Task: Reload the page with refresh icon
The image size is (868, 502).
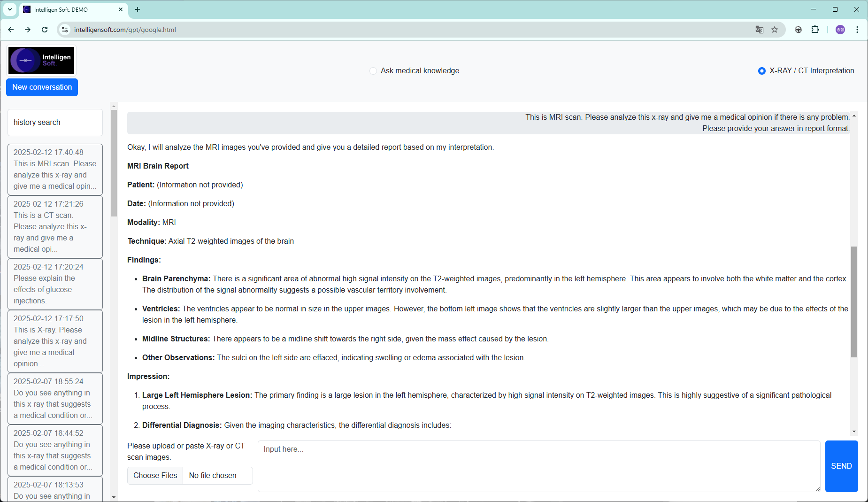Action: coord(45,30)
